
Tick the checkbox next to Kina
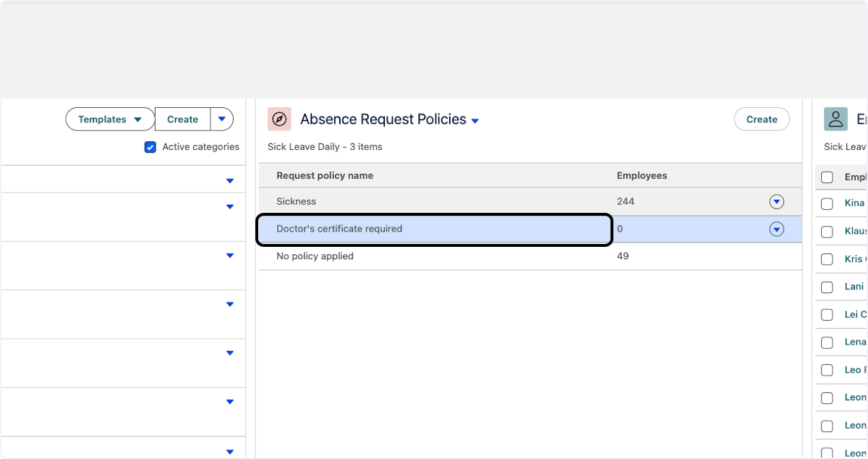827,204
